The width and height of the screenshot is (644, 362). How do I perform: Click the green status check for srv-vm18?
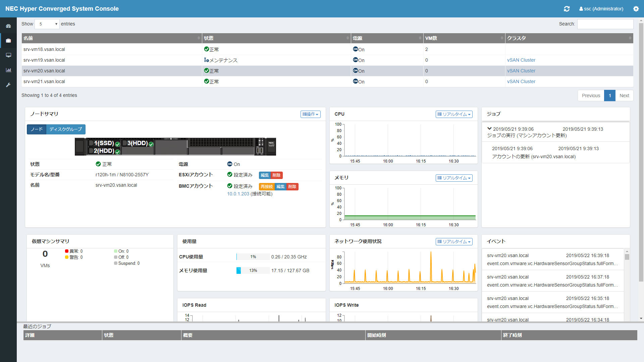206,49
